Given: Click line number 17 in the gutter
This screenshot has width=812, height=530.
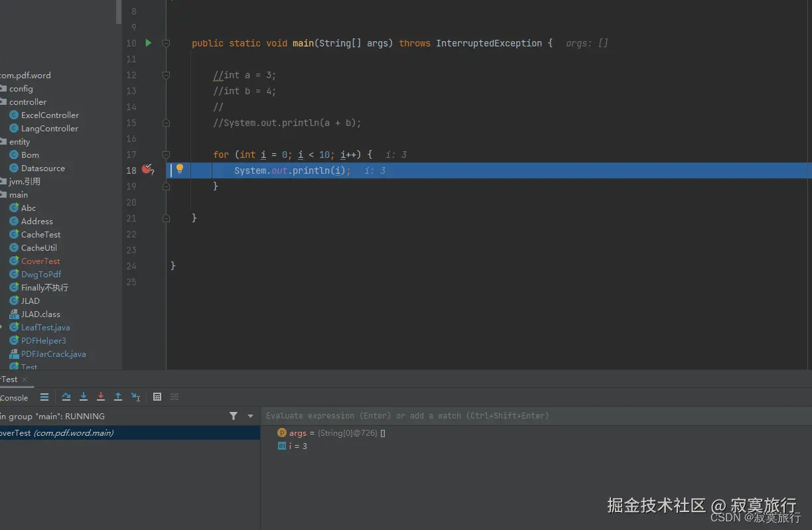Looking at the screenshot, I should coord(131,155).
